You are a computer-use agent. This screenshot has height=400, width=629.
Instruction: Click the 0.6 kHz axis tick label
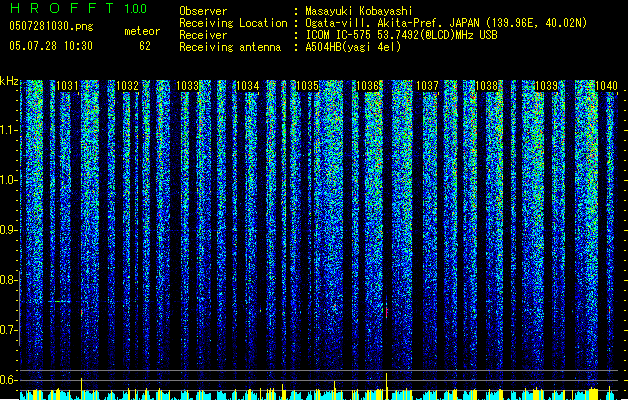[9, 380]
